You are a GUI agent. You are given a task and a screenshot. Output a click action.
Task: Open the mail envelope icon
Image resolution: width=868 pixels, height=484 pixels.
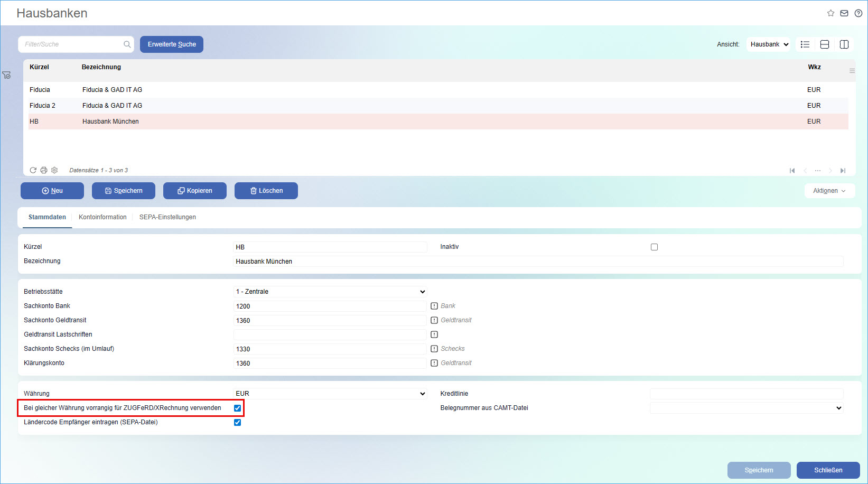pyautogui.click(x=844, y=13)
